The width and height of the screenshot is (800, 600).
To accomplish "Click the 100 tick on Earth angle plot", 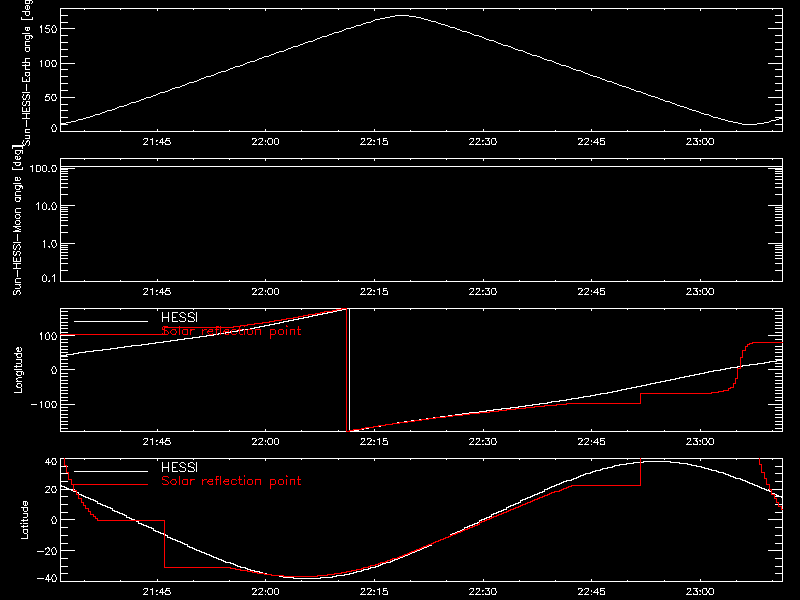I will click(x=48, y=63).
